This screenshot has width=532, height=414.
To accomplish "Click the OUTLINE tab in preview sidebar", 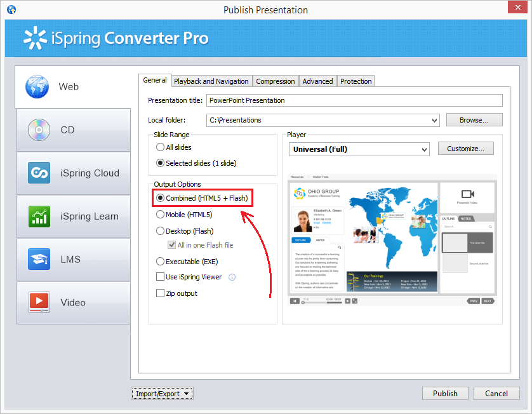I will 449,218.
